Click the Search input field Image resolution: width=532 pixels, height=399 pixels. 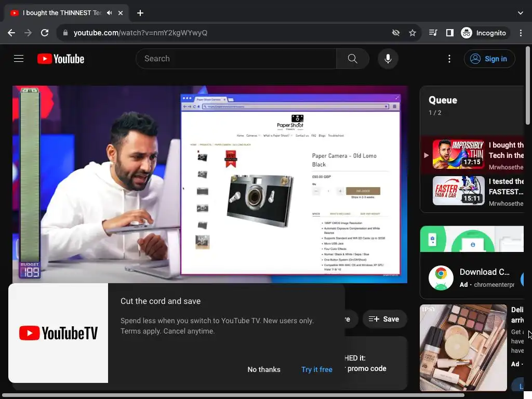point(236,59)
